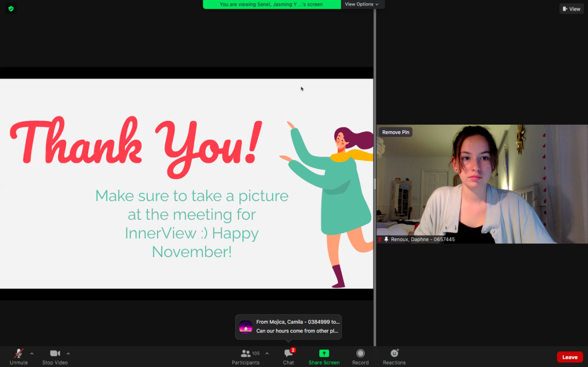Open View Options dropdown
The width and height of the screenshot is (588, 367).
coord(362,5)
